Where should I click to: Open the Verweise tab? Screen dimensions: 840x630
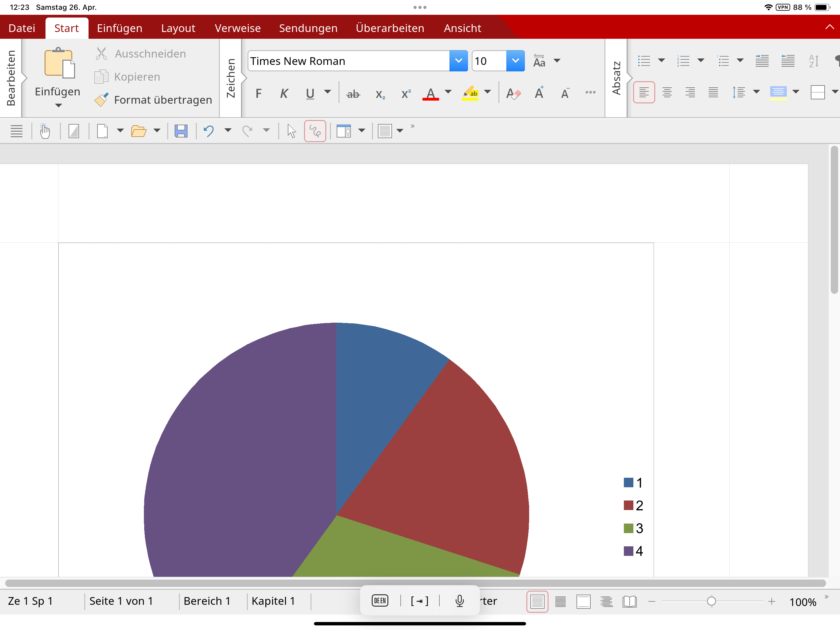(238, 28)
